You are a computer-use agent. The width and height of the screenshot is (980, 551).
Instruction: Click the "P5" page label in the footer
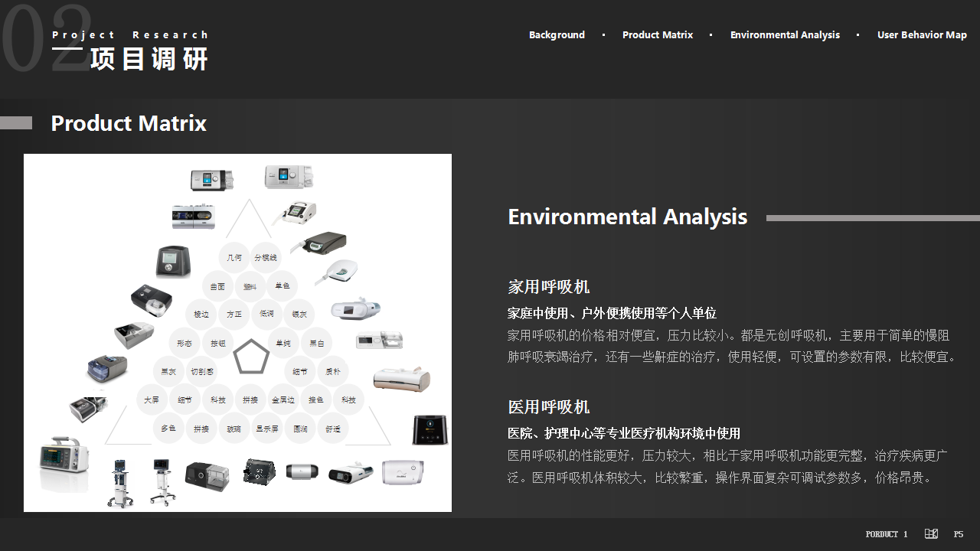tap(959, 533)
